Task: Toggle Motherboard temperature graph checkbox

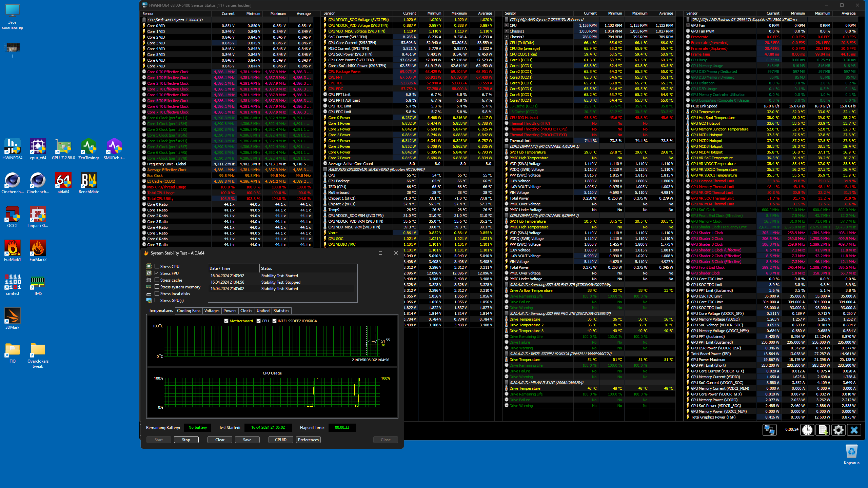Action: click(226, 321)
